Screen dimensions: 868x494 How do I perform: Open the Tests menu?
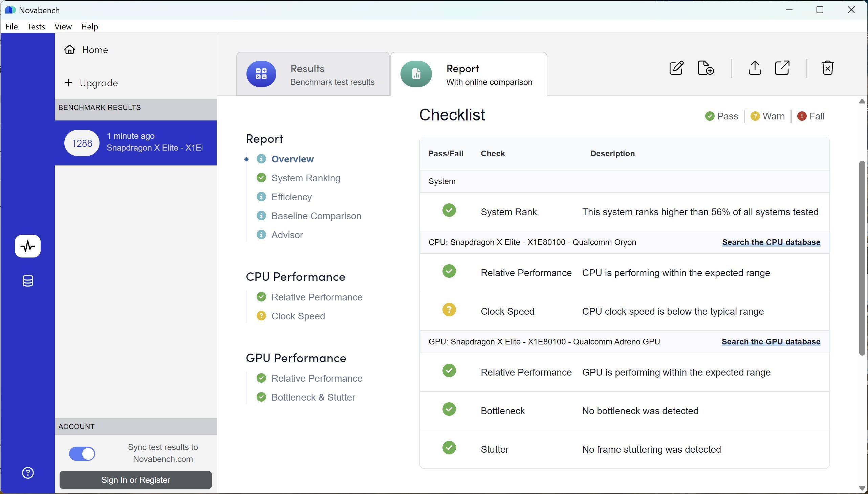pyautogui.click(x=36, y=26)
